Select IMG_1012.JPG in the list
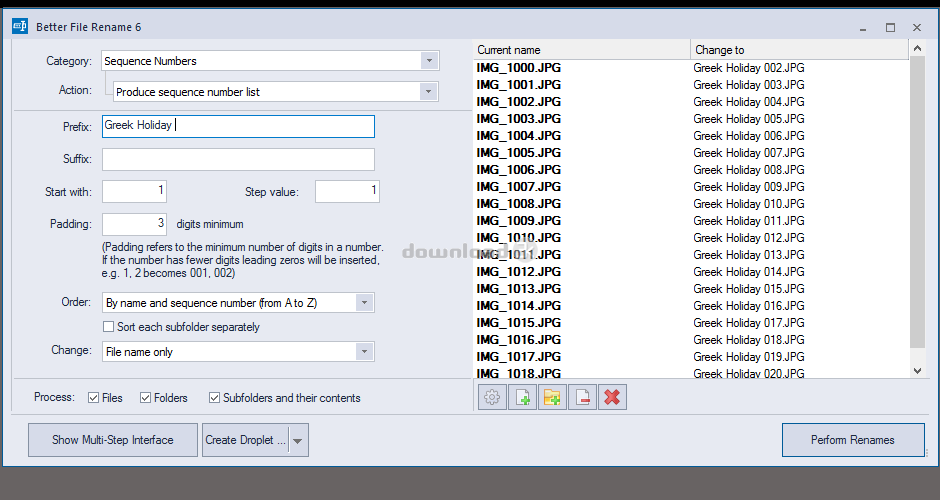This screenshot has height=500, width=940. (519, 272)
